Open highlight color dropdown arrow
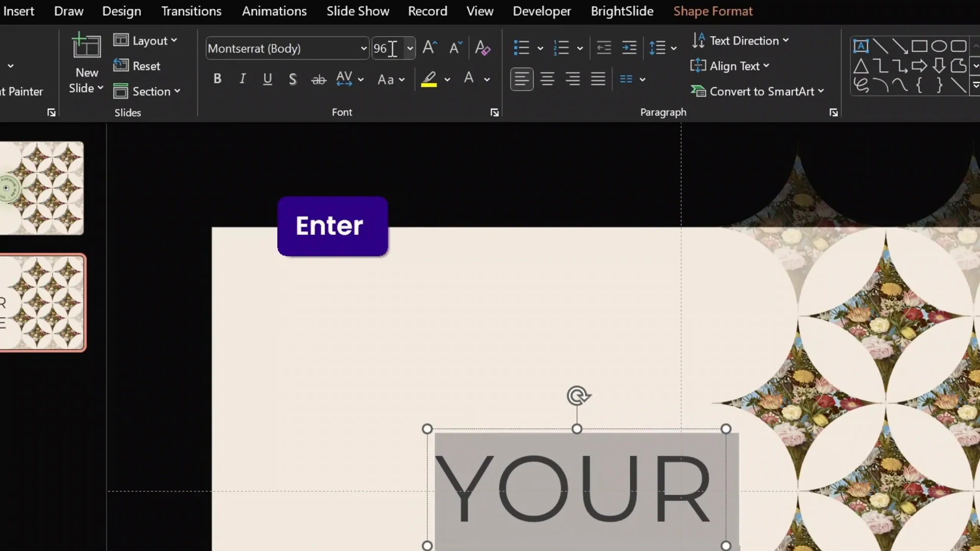 click(447, 80)
